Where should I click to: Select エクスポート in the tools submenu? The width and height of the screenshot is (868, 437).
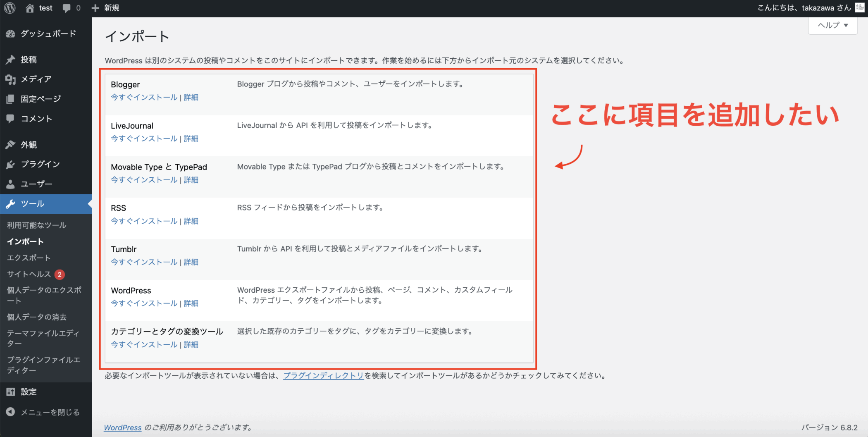[x=29, y=258]
